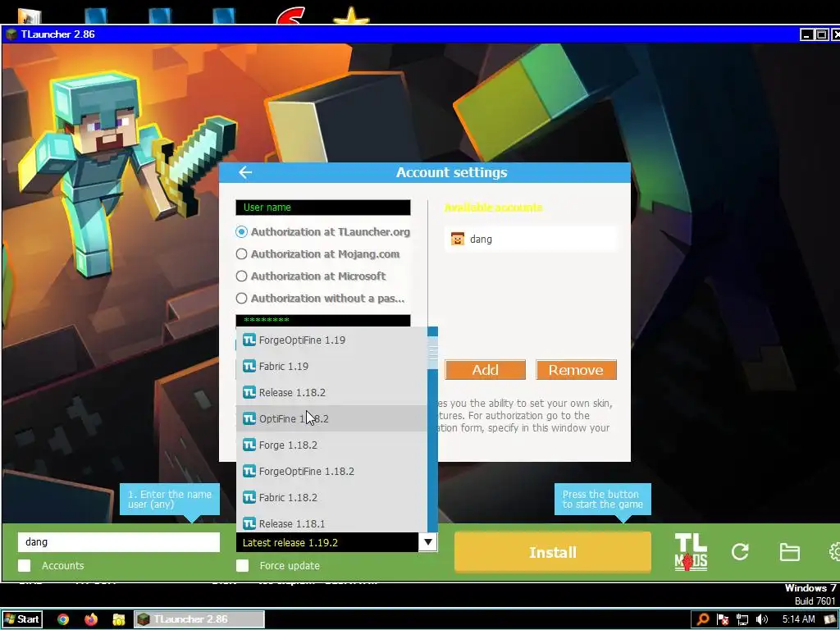Click the password field with asterisks
This screenshot has height=630, width=840.
(x=323, y=321)
